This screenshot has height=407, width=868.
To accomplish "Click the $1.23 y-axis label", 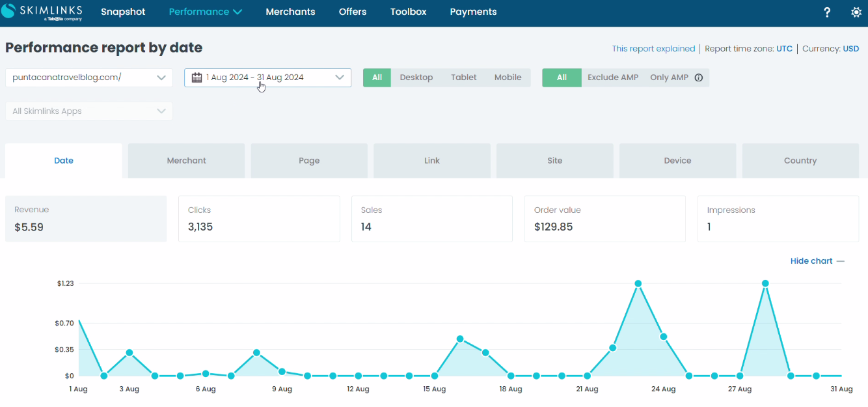I will click(x=65, y=284).
